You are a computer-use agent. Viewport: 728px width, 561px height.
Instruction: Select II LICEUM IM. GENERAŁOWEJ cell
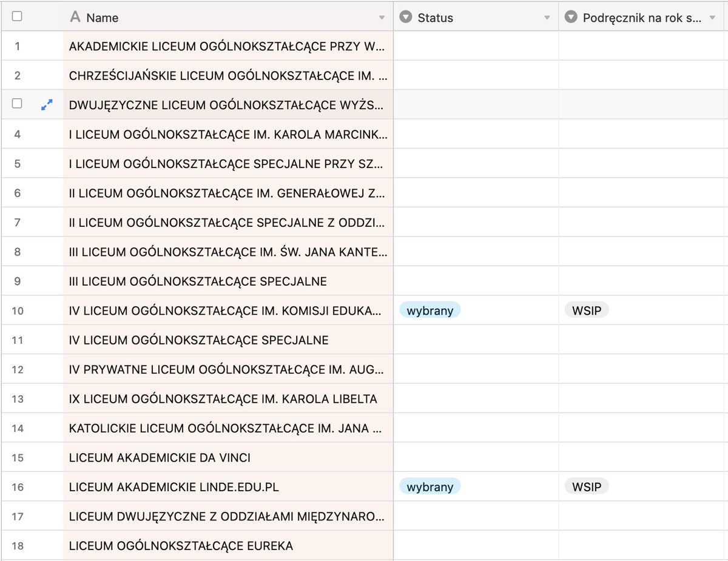point(228,193)
